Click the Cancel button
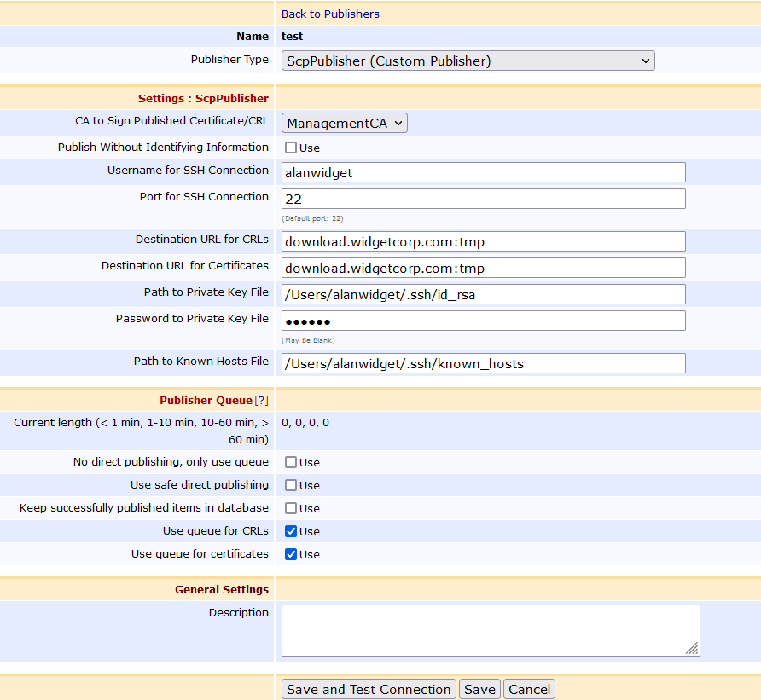The image size is (761, 700). point(529,689)
